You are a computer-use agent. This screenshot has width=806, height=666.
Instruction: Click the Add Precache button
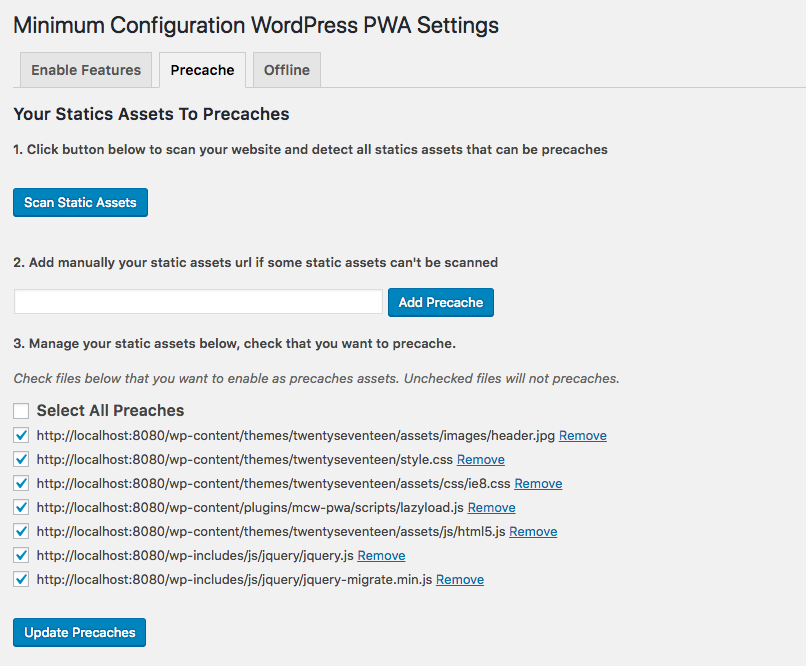click(440, 302)
